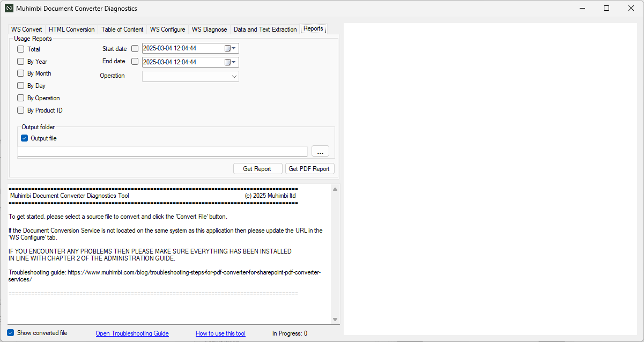This screenshot has width=644, height=342.
Task: Open the Data and Text Extraction tab
Action: 265,29
